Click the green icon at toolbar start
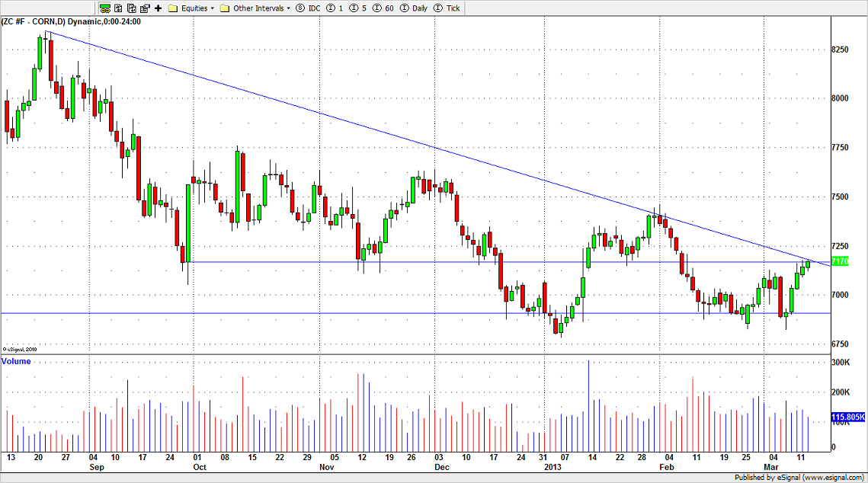 click(x=106, y=8)
